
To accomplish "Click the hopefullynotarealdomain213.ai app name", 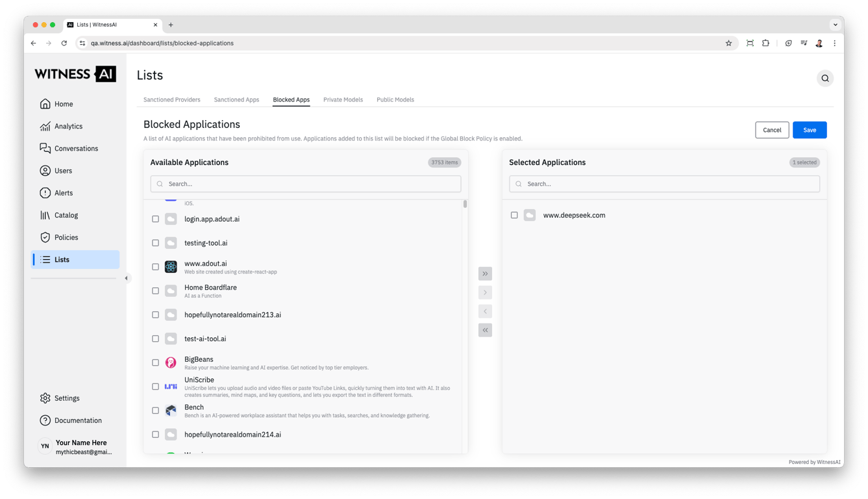I will (232, 315).
